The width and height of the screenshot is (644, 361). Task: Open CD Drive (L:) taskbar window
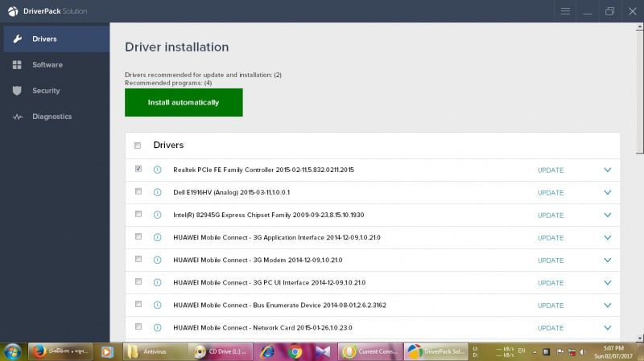(x=221, y=351)
